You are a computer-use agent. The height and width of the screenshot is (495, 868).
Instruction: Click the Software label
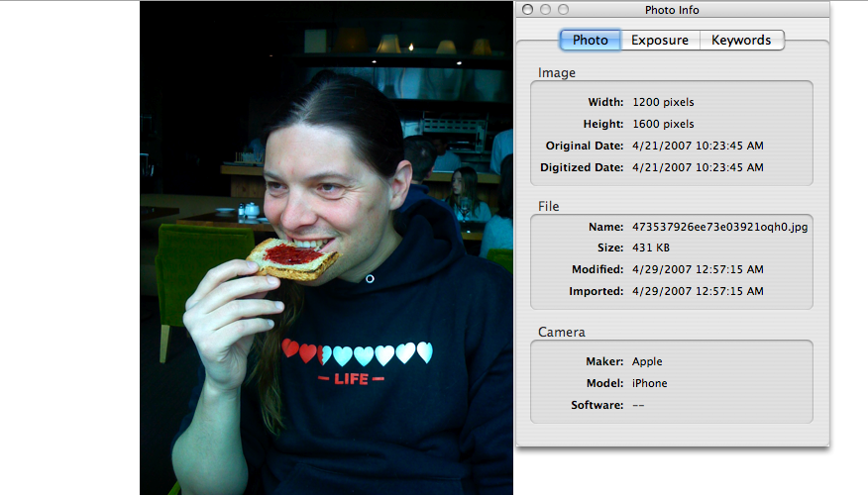click(597, 405)
